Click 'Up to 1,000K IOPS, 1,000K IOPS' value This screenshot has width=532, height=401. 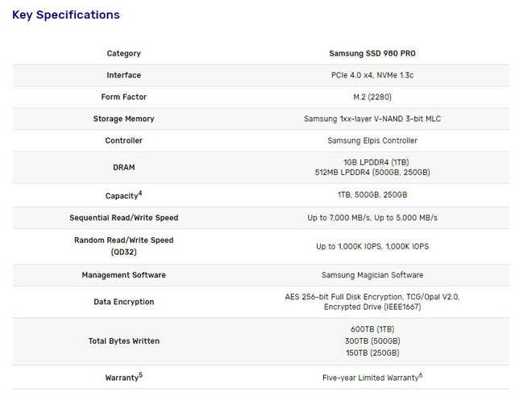(x=372, y=246)
